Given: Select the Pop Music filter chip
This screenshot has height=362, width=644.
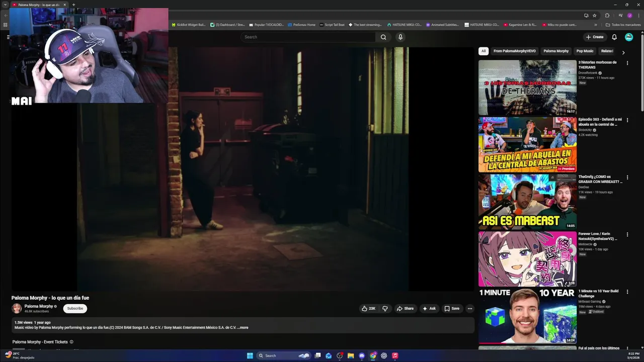Looking at the screenshot, I should pyautogui.click(x=585, y=51).
